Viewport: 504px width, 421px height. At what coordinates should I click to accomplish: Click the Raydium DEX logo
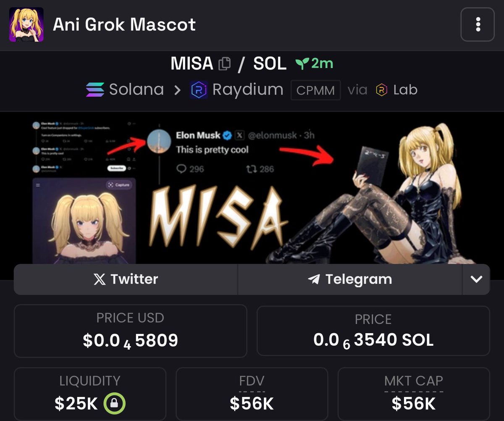pyautogui.click(x=198, y=90)
